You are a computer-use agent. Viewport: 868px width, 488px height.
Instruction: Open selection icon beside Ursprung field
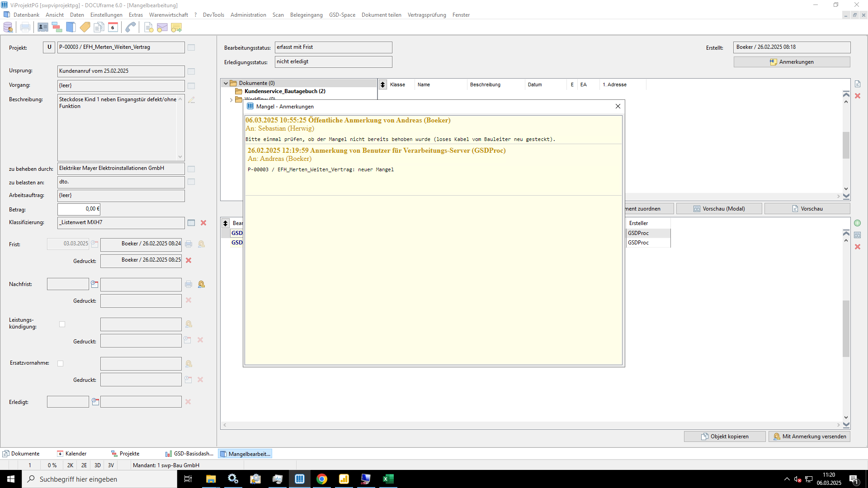(x=191, y=71)
